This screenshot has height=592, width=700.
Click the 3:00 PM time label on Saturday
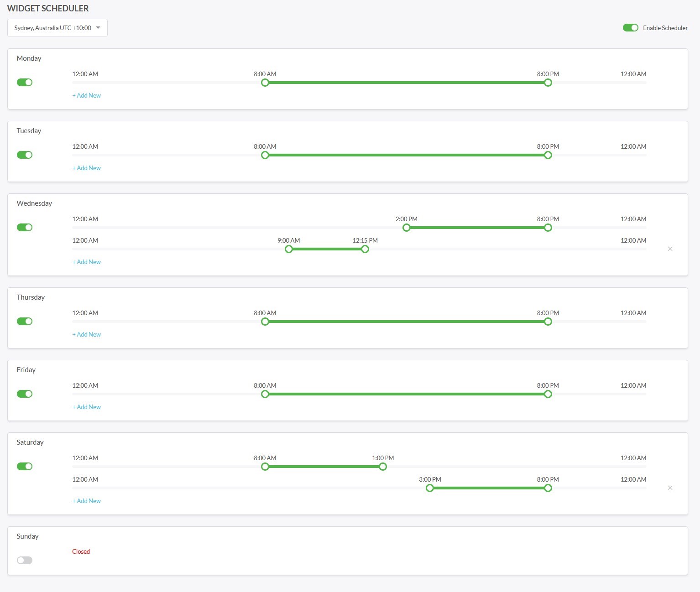pos(430,479)
